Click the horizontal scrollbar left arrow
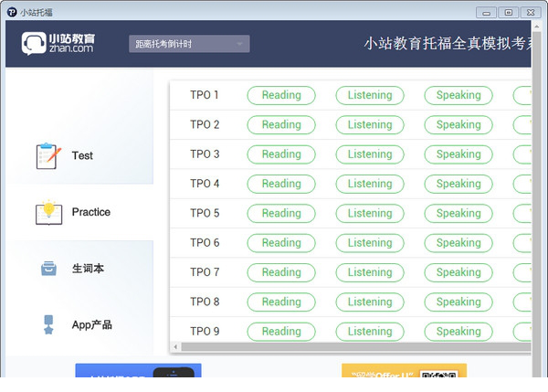Viewport: 548px width, 392px height. 175,347
